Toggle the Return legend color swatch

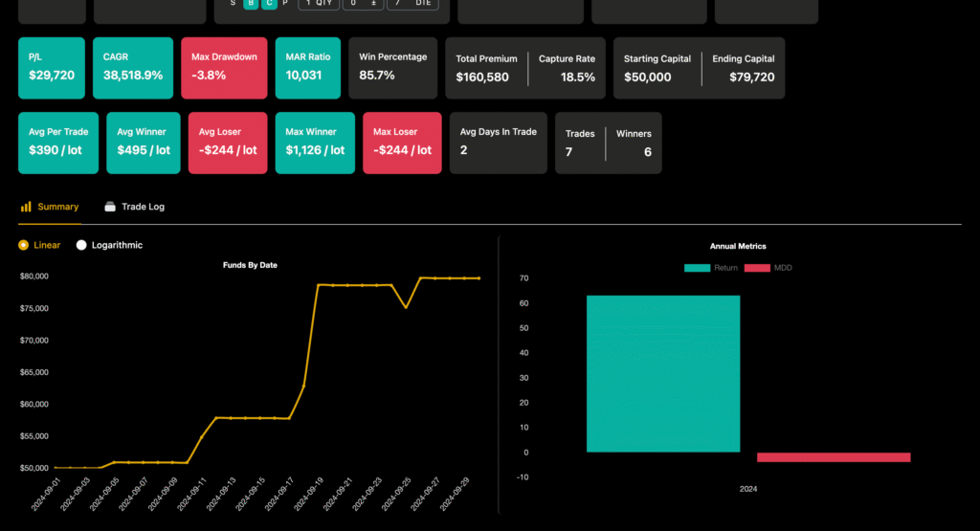697,268
